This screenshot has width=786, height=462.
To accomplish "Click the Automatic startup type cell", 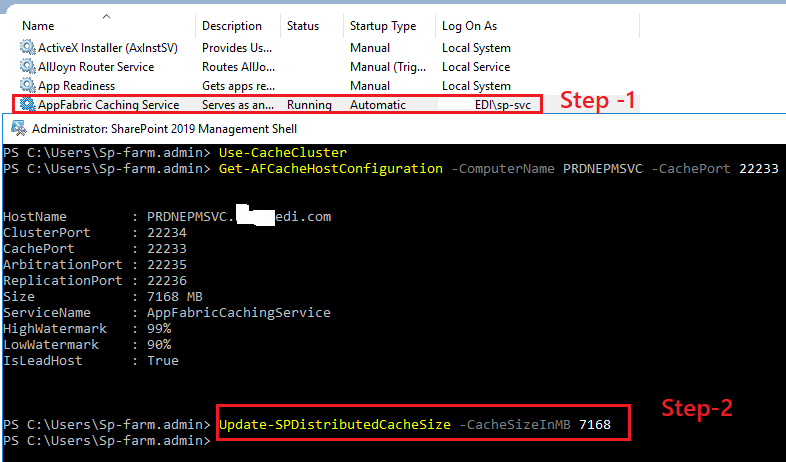I will click(x=377, y=105).
